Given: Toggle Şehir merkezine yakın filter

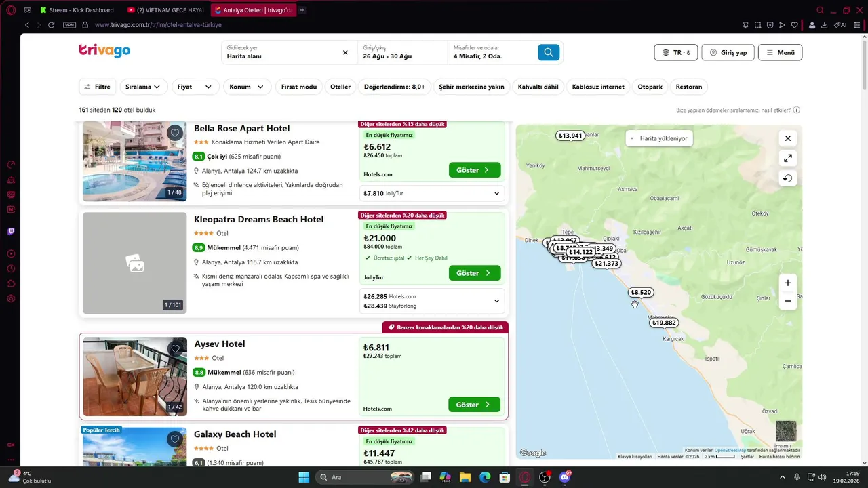Looking at the screenshot, I should [x=471, y=87].
